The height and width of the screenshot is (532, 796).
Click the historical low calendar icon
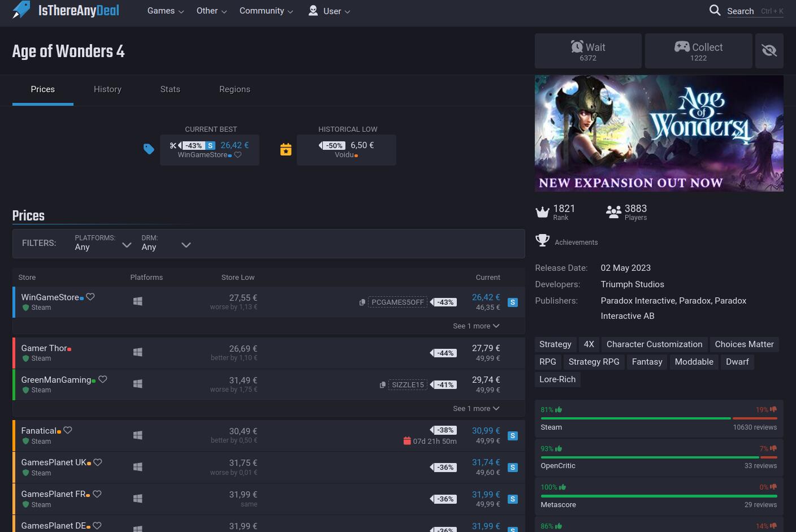tap(286, 149)
